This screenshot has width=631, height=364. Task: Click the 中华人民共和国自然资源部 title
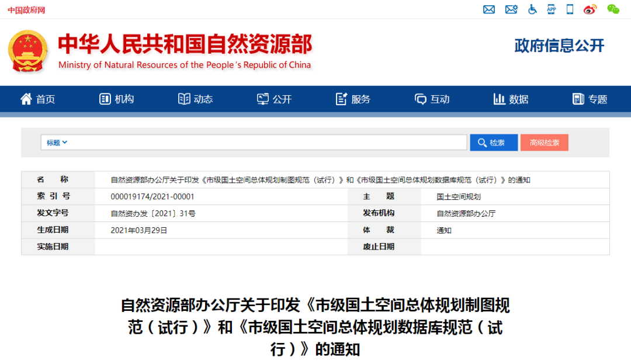[185, 44]
